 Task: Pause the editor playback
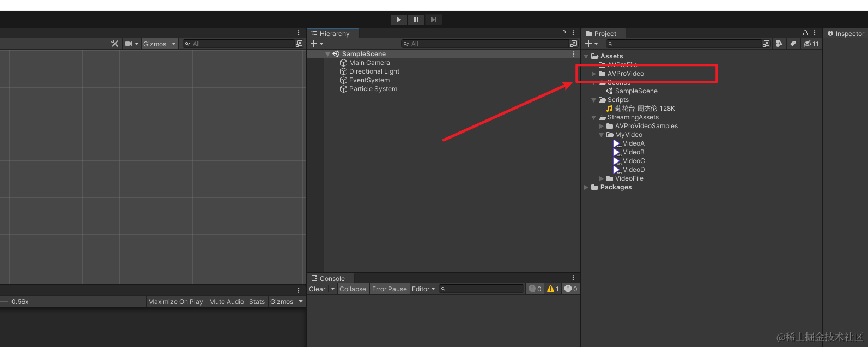point(416,20)
